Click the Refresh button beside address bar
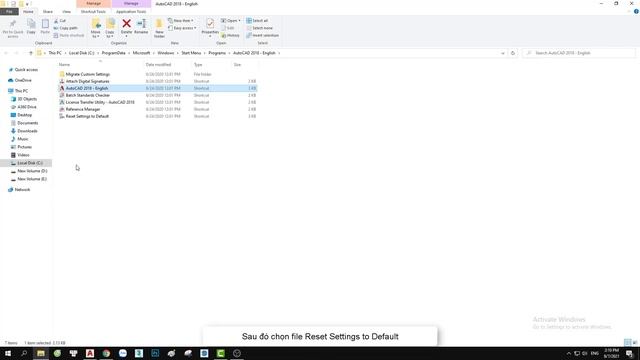Image resolution: width=640 pixels, height=360 pixels. 513,53
